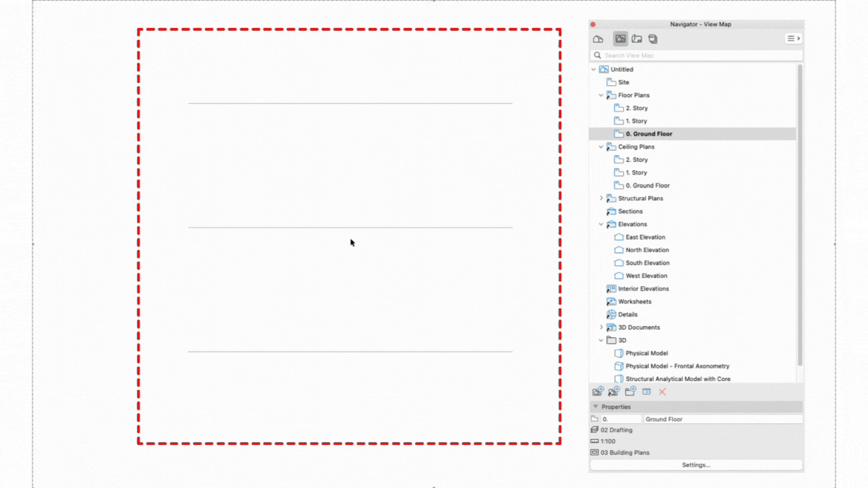
Task: Click the search magnifier icon
Action: 598,55
